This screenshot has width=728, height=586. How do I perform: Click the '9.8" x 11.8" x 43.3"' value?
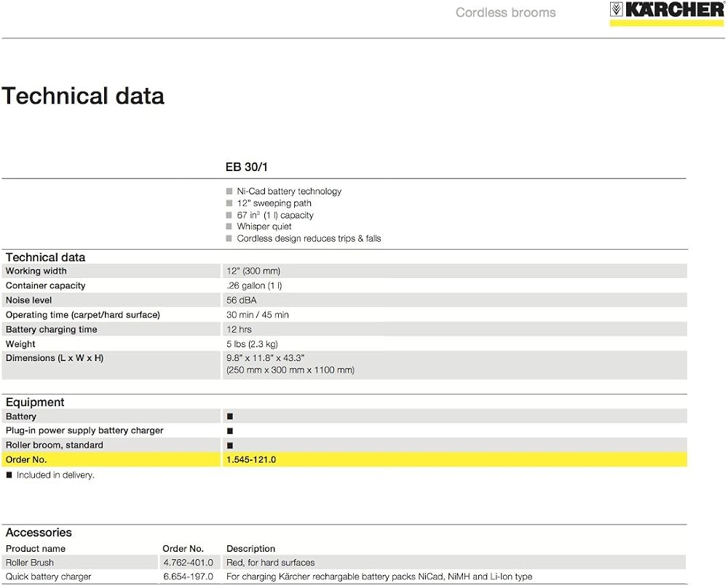[x=266, y=358]
